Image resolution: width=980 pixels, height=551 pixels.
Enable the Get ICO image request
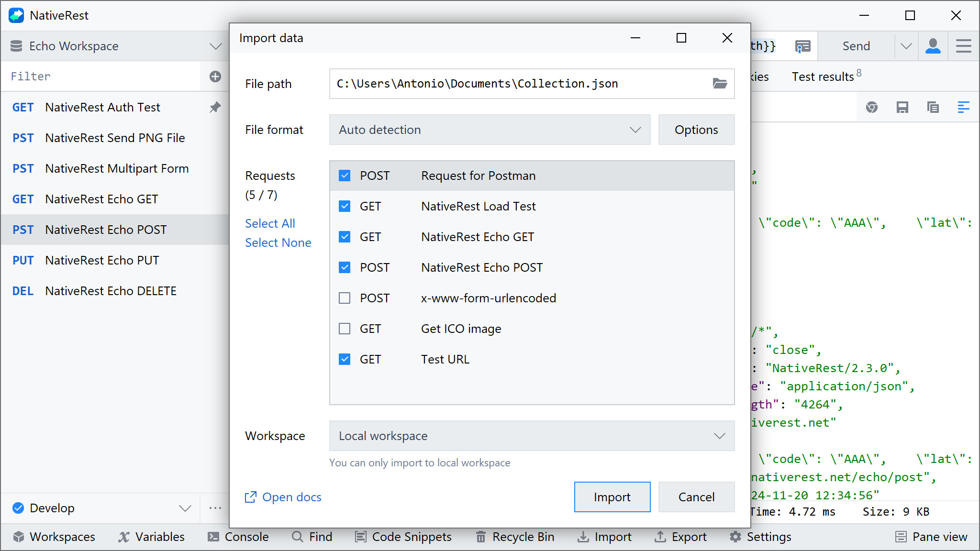(344, 329)
